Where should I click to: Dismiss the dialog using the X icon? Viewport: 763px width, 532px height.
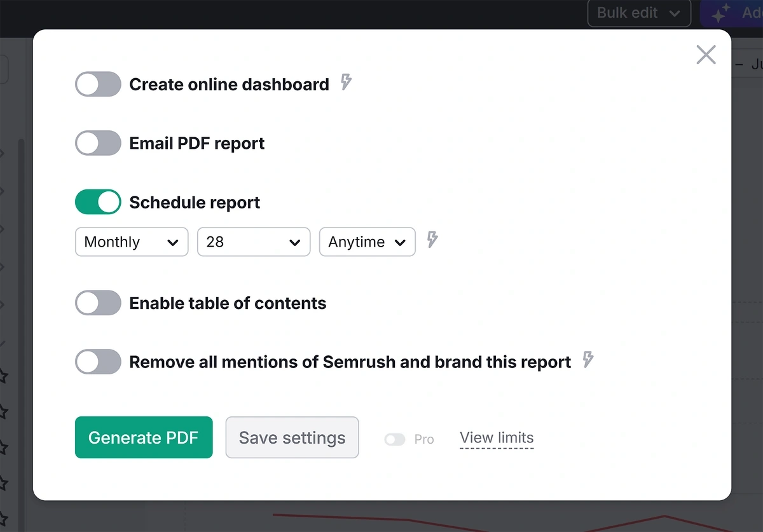(706, 55)
